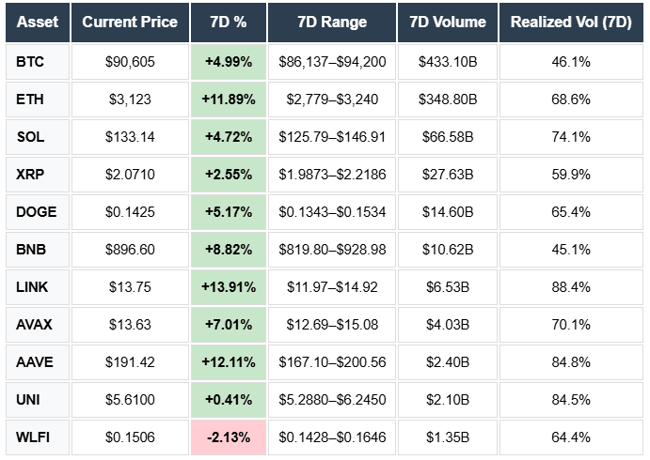
Task: Select the AAVE asset label
Action: click(34, 362)
